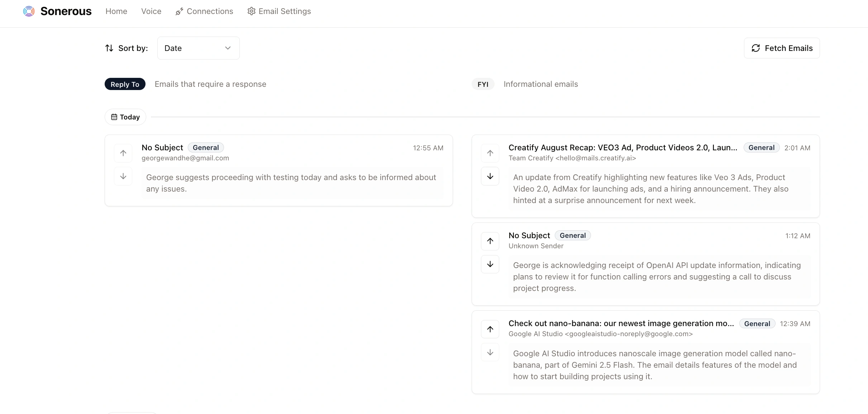Click the Today date chip

point(125,117)
